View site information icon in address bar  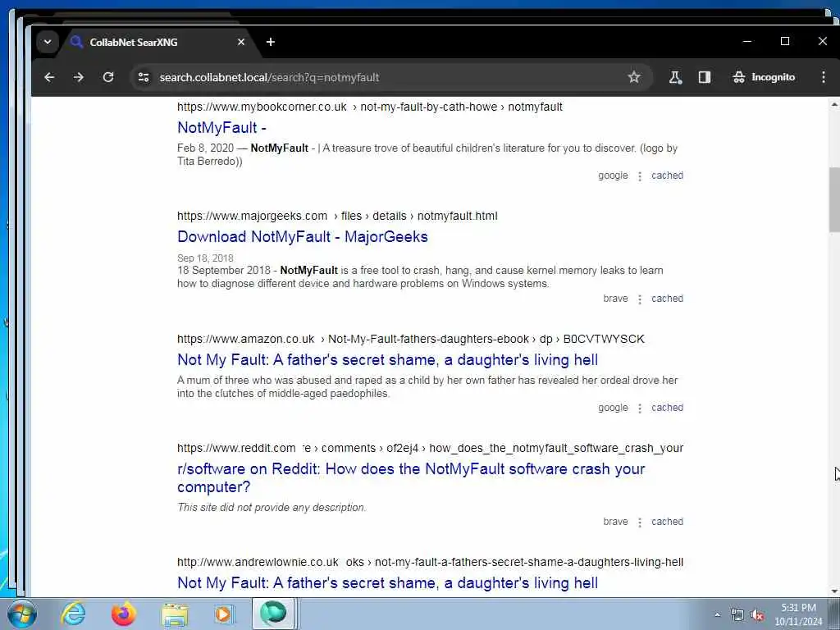click(144, 77)
